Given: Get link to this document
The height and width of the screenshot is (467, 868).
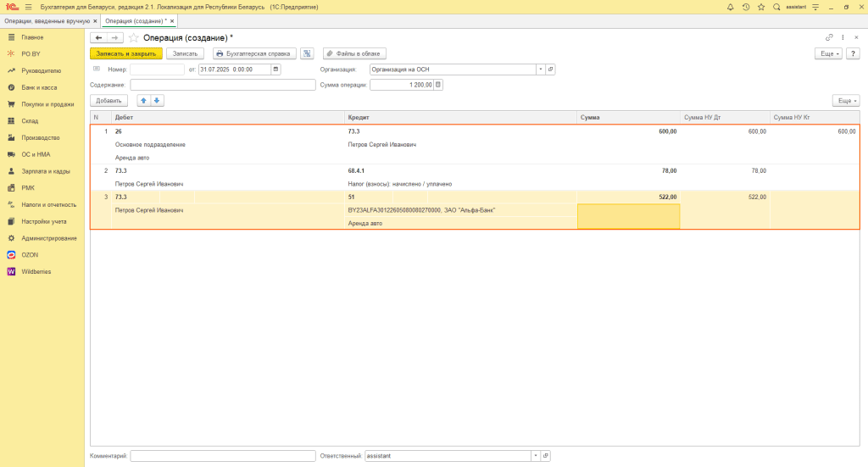Looking at the screenshot, I should click(829, 37).
